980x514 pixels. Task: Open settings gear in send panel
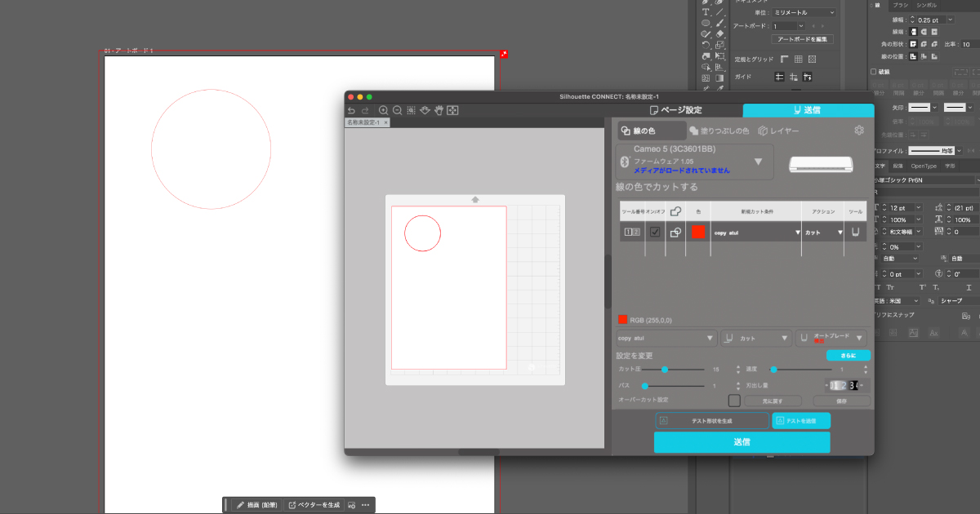pyautogui.click(x=859, y=131)
